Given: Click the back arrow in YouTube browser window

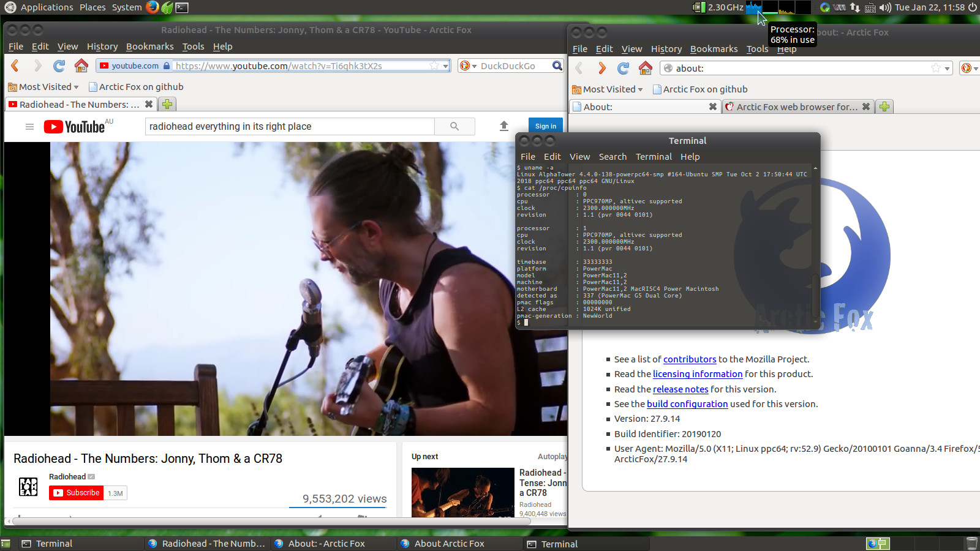Looking at the screenshot, I should point(15,66).
